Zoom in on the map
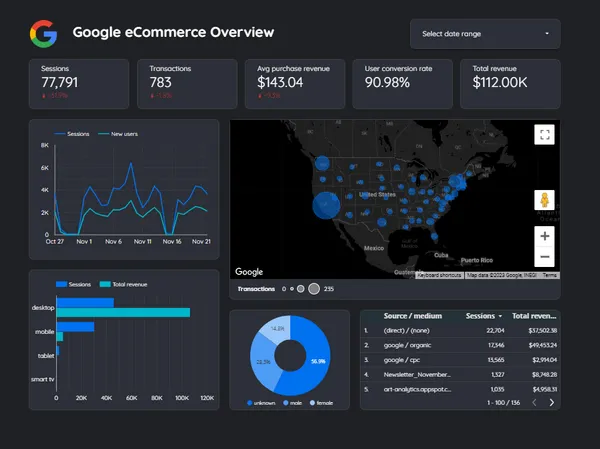 click(x=544, y=236)
